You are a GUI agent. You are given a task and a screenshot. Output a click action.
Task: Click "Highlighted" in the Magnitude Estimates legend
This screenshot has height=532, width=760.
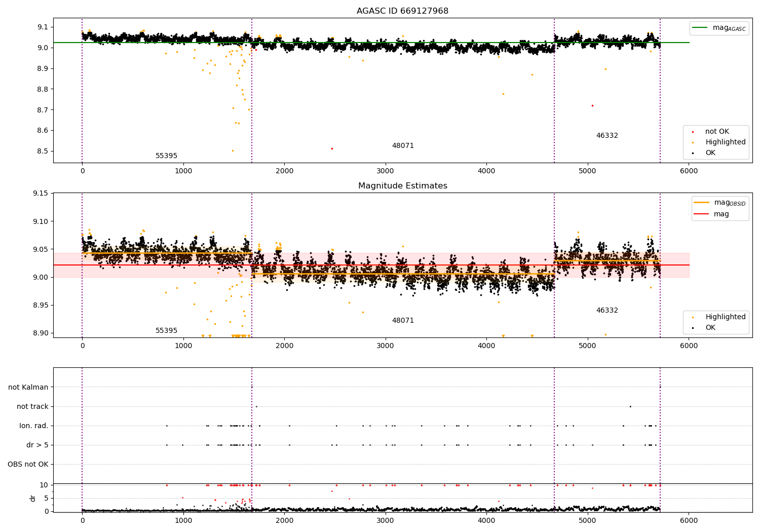coord(726,317)
